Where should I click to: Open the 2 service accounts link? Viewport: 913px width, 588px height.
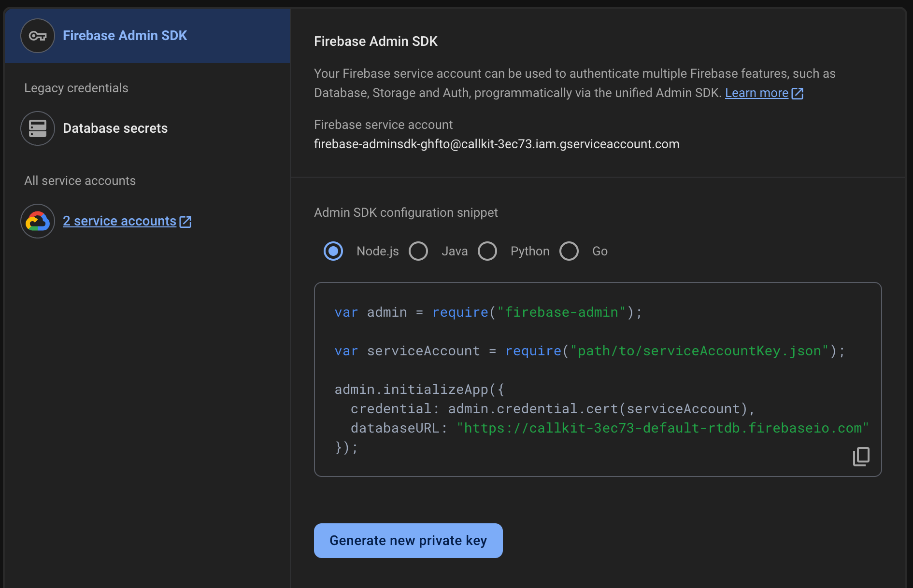(x=119, y=221)
